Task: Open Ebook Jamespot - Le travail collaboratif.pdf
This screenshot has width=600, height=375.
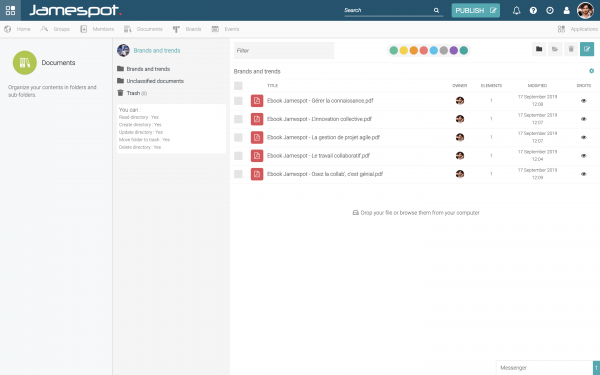Action: tap(318, 156)
